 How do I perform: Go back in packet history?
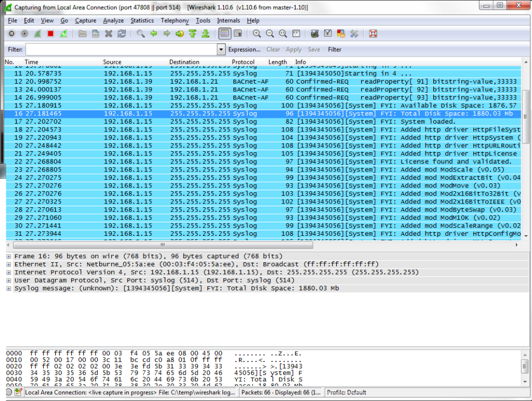tap(154, 34)
